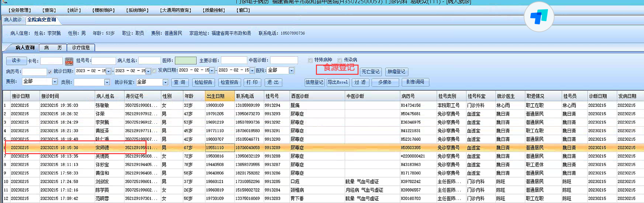Click the 导出Excel button
644x203 pixels.
pyautogui.click(x=338, y=82)
